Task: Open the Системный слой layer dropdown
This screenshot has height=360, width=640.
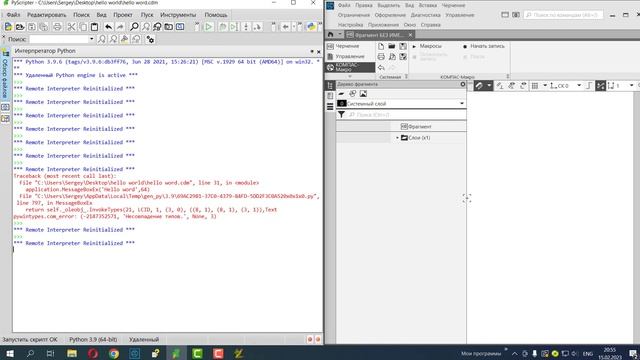Action: [462, 104]
